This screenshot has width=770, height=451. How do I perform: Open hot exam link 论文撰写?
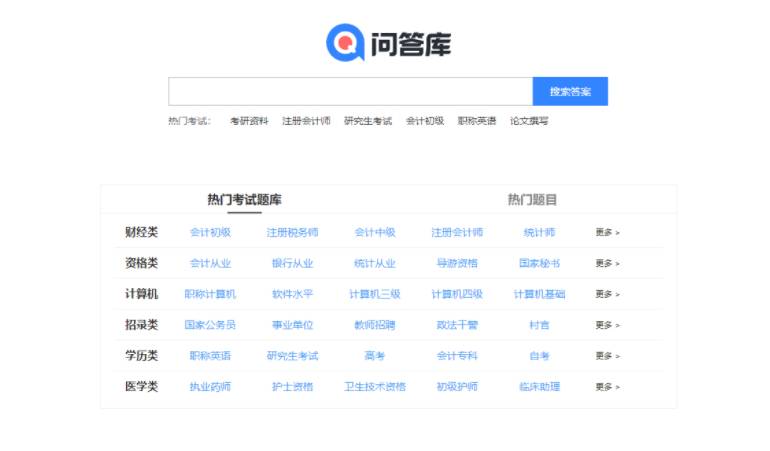click(x=529, y=121)
